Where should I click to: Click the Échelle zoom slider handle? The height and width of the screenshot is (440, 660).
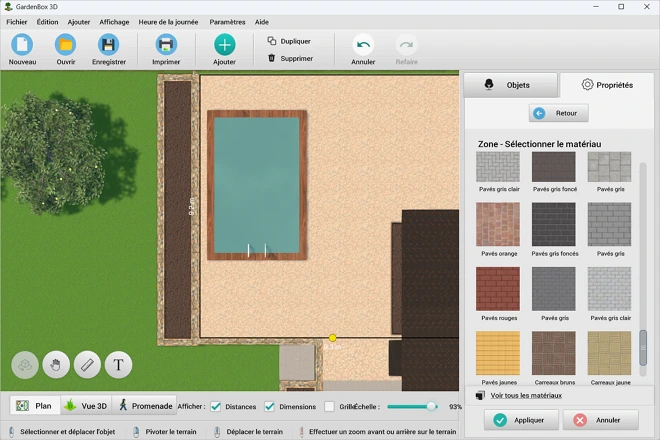[x=431, y=406]
